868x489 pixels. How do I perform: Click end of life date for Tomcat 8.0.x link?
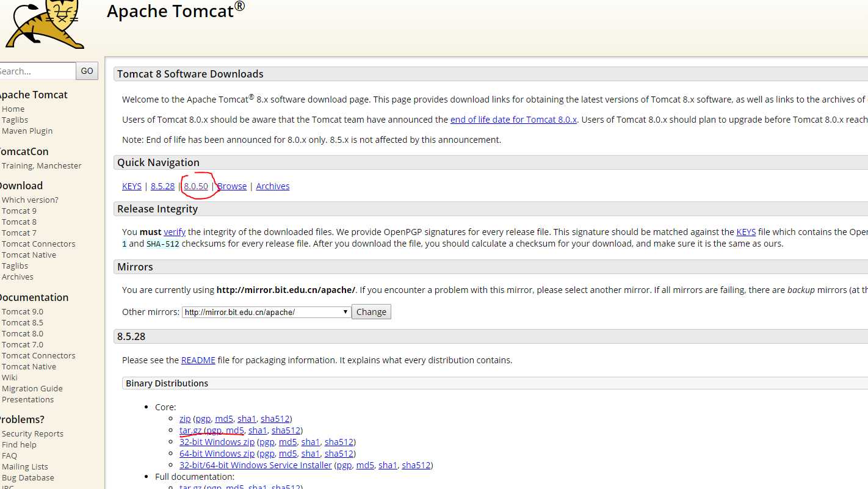point(513,120)
